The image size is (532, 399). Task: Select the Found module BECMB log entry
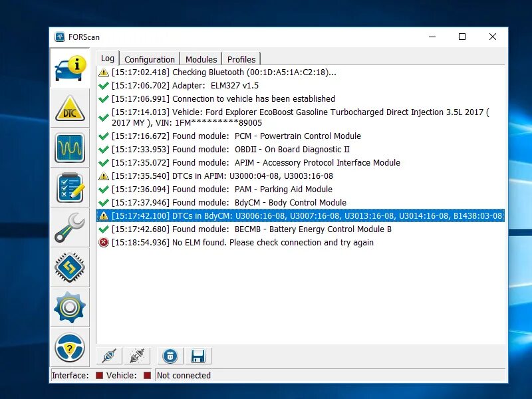coord(301,229)
